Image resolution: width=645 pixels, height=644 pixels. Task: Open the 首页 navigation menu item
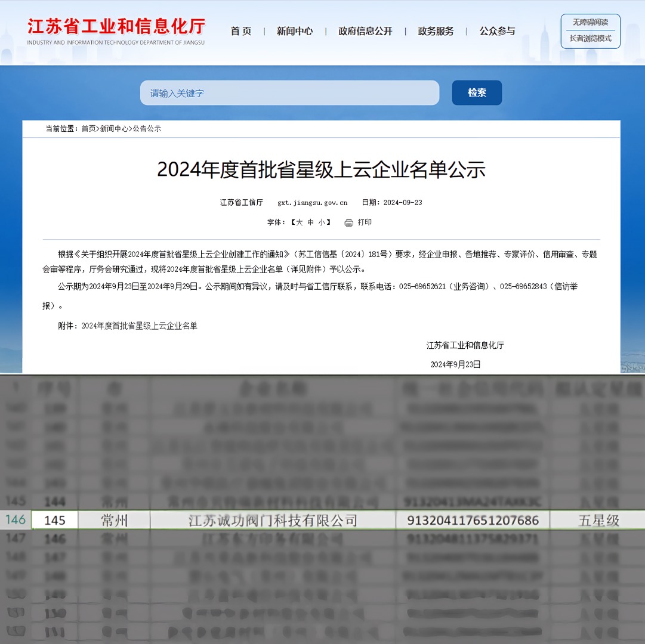(x=241, y=32)
